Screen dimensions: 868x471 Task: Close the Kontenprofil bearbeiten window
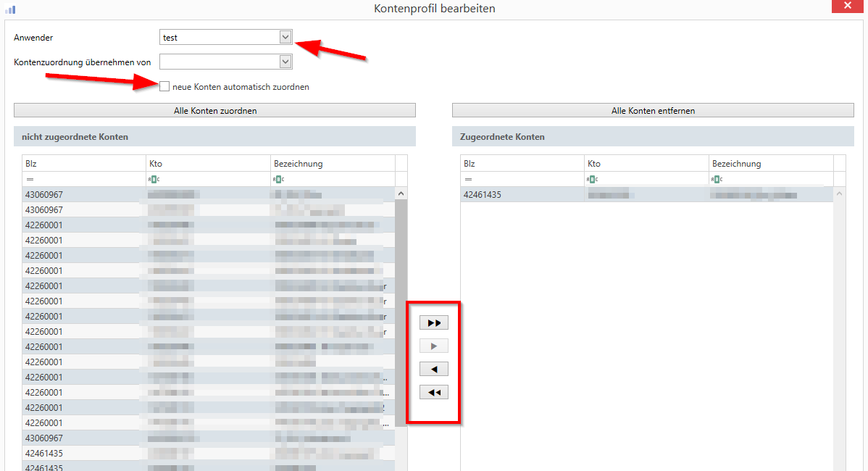(850, 8)
